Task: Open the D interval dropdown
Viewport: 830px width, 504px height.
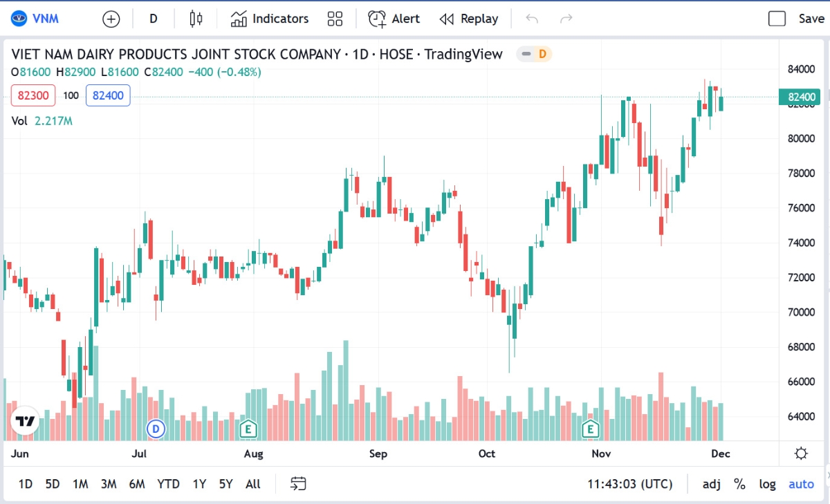Action: point(154,19)
